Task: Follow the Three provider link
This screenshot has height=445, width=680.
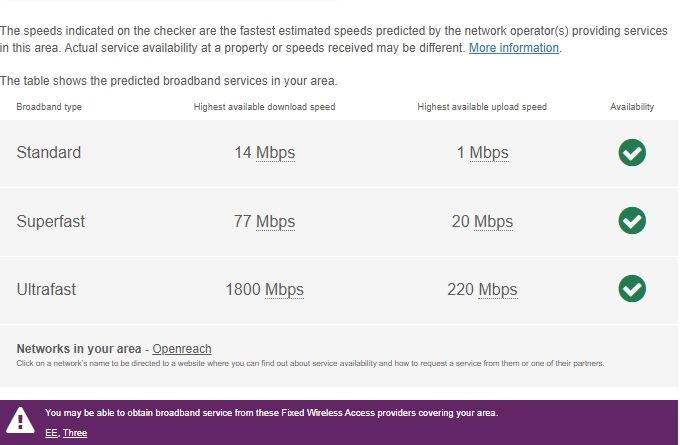Action: 75,433
